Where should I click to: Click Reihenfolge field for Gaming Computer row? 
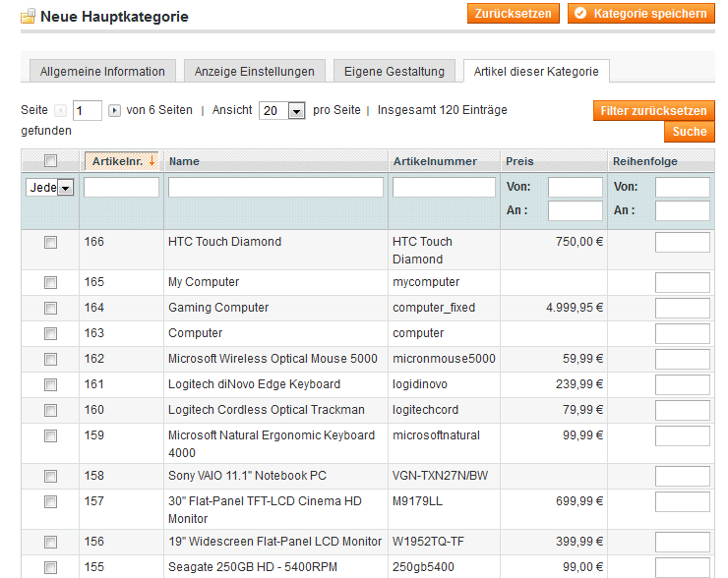[683, 308]
